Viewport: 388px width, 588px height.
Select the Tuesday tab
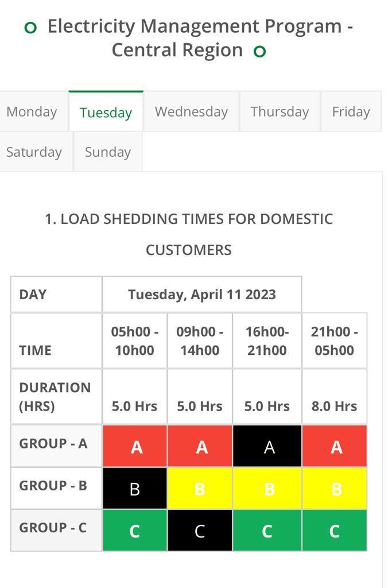point(106,111)
